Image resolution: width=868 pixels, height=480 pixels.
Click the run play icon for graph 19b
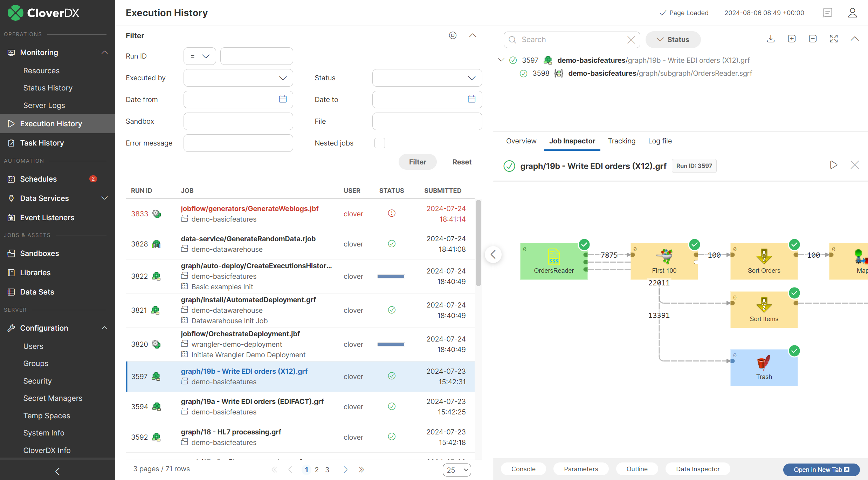tap(834, 165)
